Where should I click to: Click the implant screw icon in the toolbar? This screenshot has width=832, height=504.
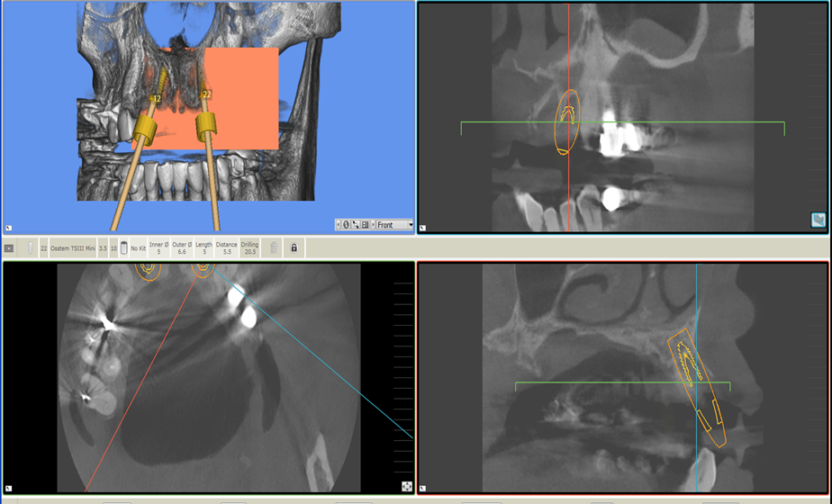[31, 247]
